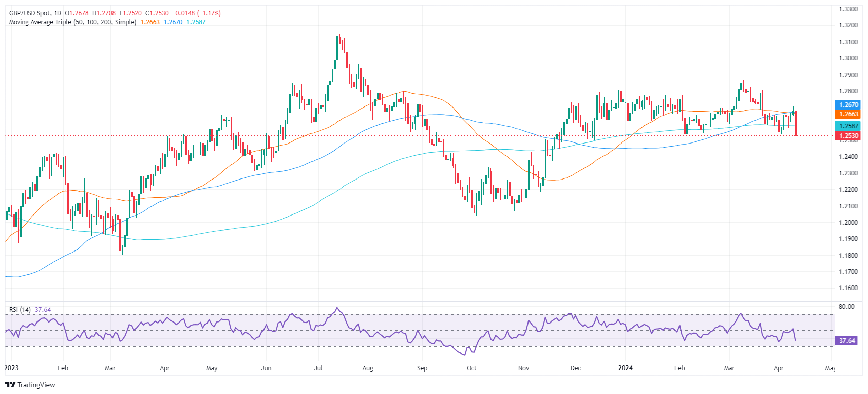Select the Oct marker on time axis
This screenshot has height=394, width=868.
coord(472,368)
